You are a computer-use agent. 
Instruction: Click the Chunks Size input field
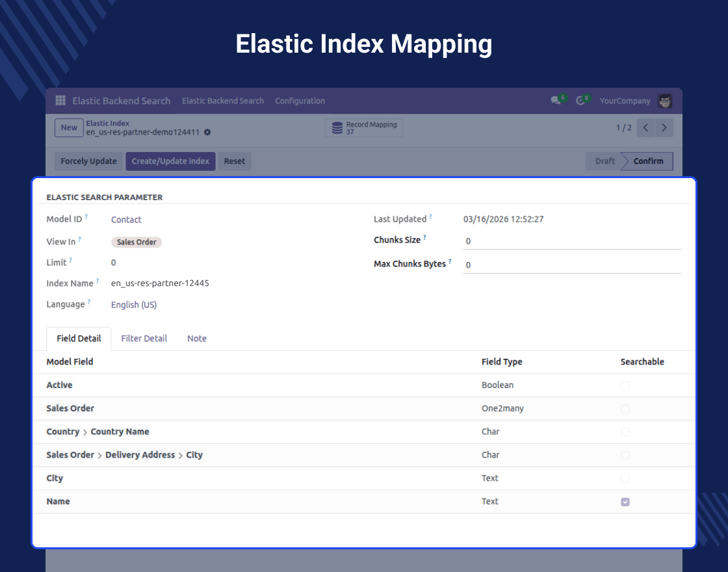tap(571, 241)
